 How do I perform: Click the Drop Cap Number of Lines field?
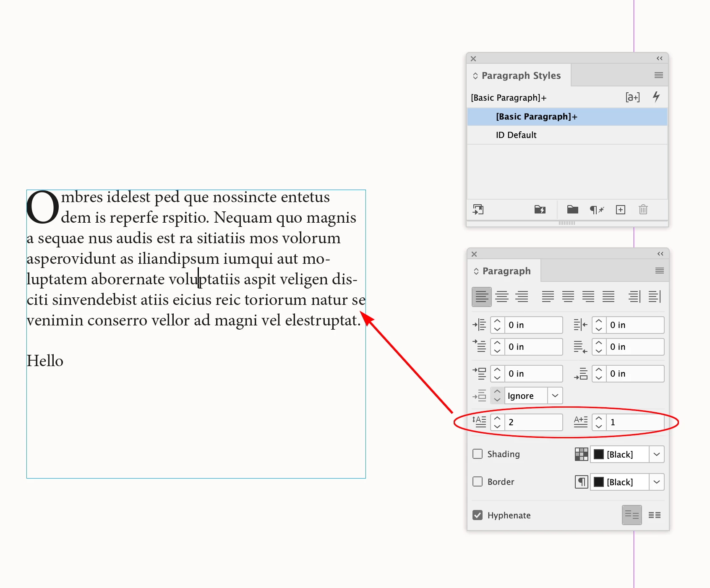click(533, 422)
